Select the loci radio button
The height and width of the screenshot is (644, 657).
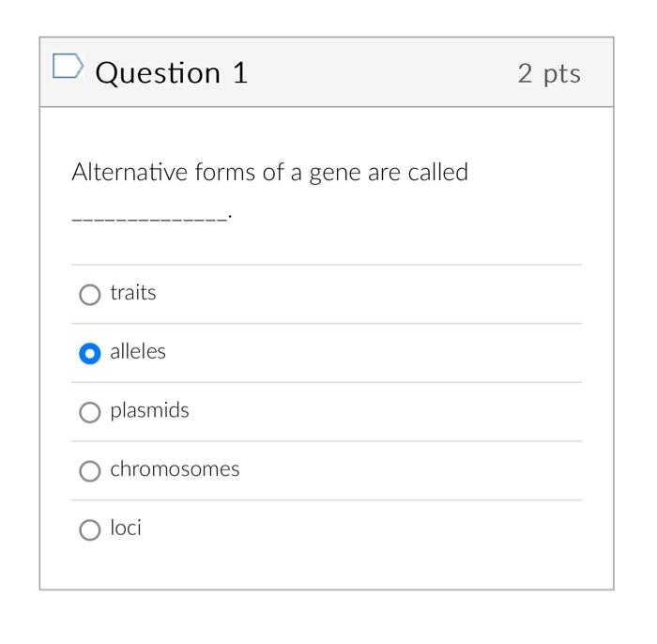pos(89,530)
